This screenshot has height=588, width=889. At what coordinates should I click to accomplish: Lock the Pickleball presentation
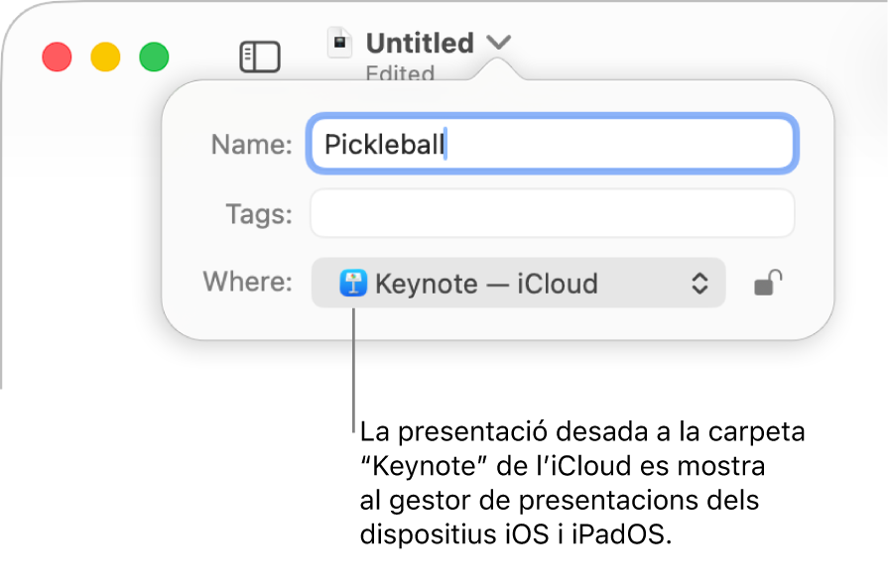(769, 284)
